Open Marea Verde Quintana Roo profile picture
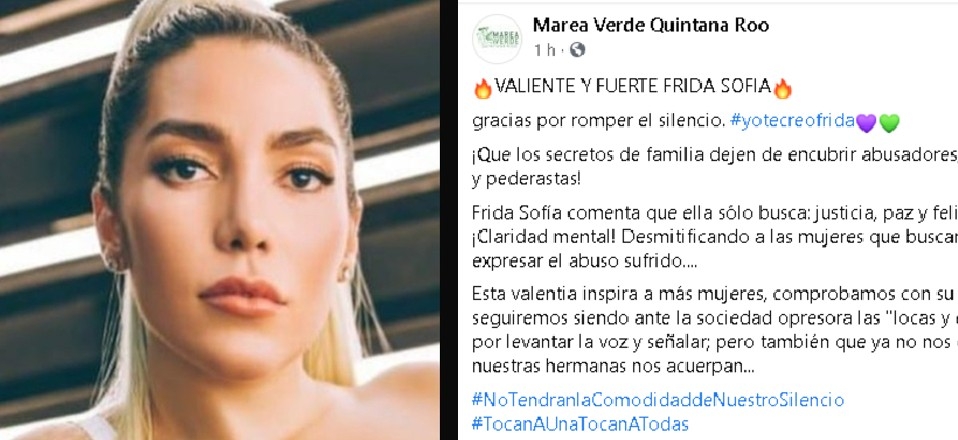 point(497,38)
